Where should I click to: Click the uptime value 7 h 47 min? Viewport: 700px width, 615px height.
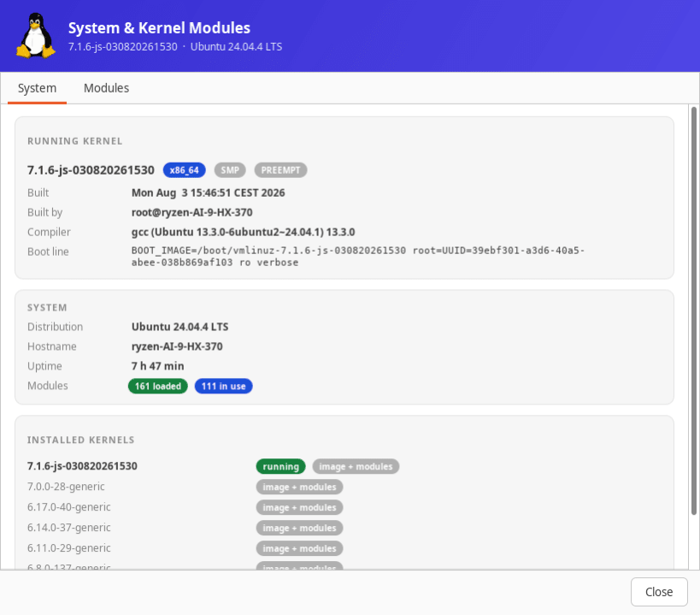pyautogui.click(x=157, y=366)
